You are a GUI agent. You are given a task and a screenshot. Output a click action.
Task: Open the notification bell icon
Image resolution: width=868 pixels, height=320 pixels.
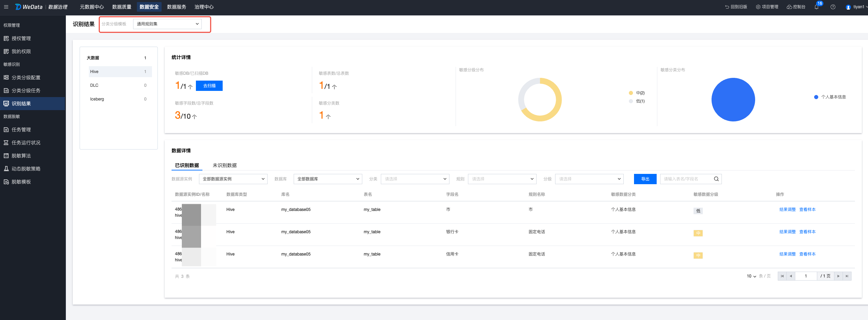click(817, 7)
